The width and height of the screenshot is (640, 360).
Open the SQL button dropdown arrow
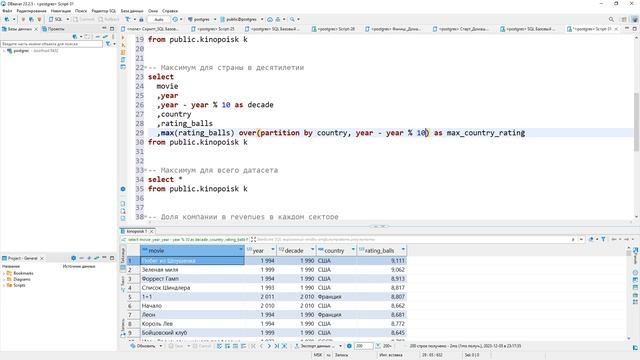[x=68, y=19]
